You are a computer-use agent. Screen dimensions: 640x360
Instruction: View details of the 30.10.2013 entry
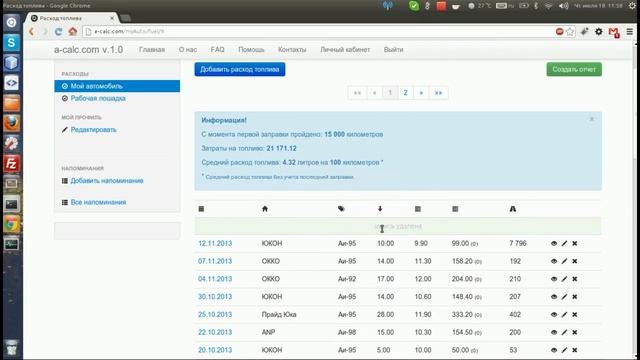click(x=554, y=297)
